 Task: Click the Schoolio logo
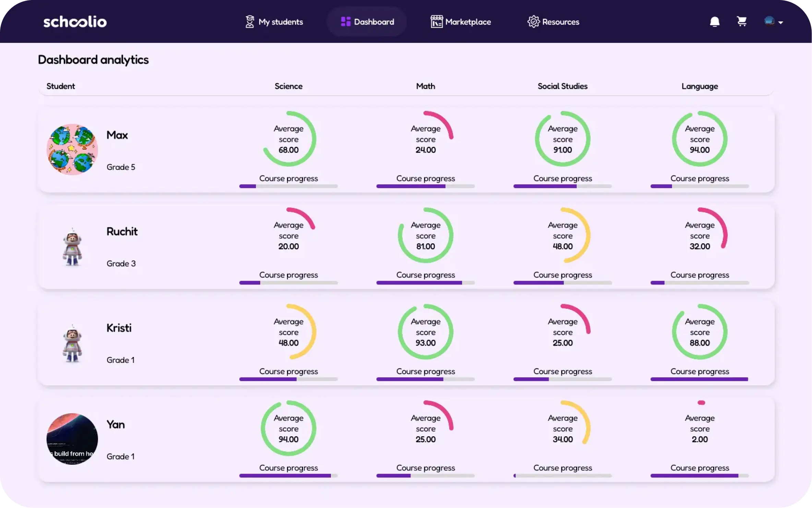pos(75,22)
